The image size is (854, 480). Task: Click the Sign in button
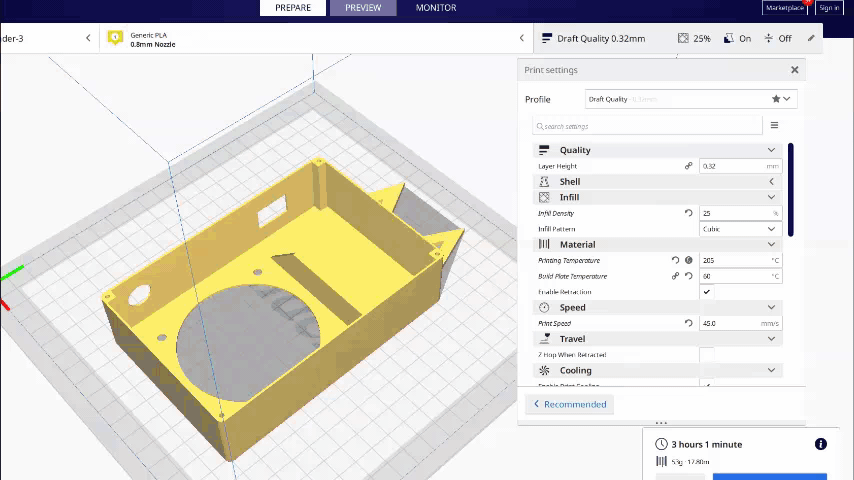tap(829, 8)
